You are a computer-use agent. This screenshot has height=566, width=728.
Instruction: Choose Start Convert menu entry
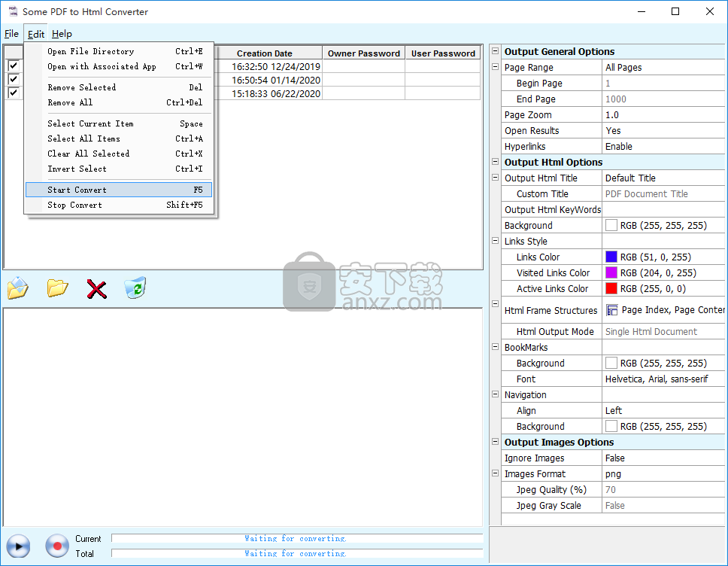point(119,190)
